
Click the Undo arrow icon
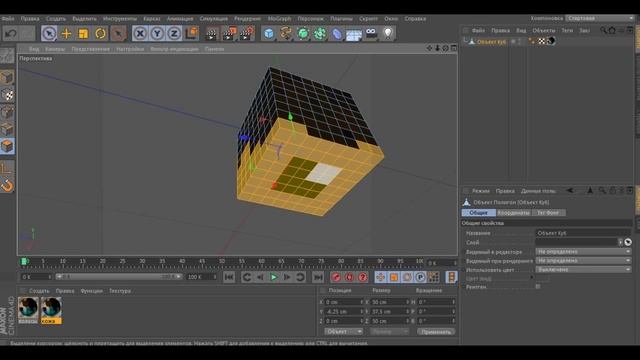[11, 33]
